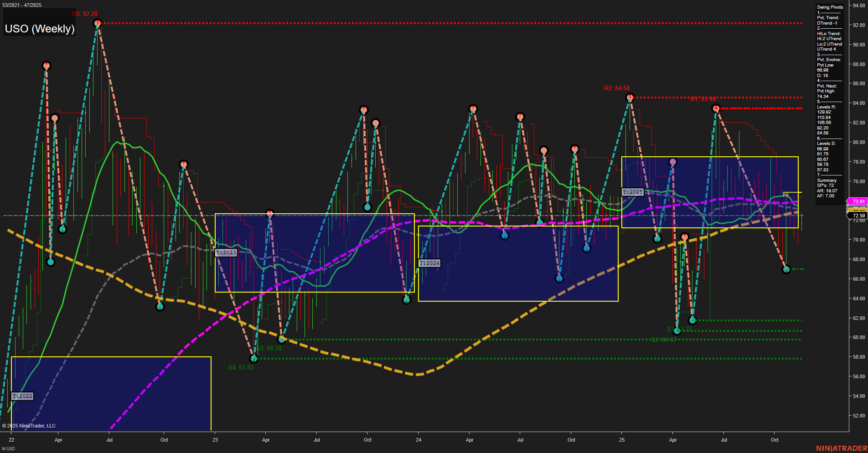Select the pivot high marker above R3 92.20
The width and height of the screenshot is (868, 453).
(x=98, y=23)
